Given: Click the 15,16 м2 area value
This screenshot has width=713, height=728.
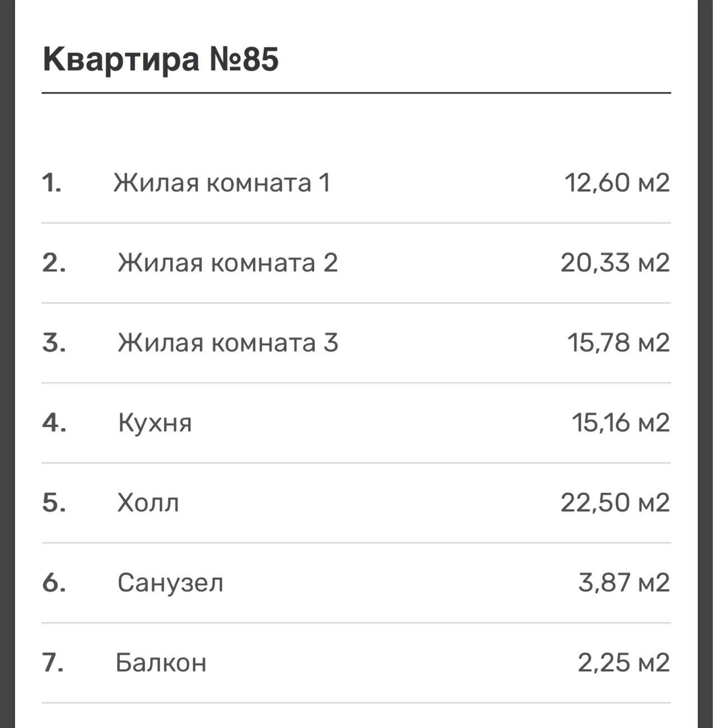Looking at the screenshot, I should click(x=620, y=423).
